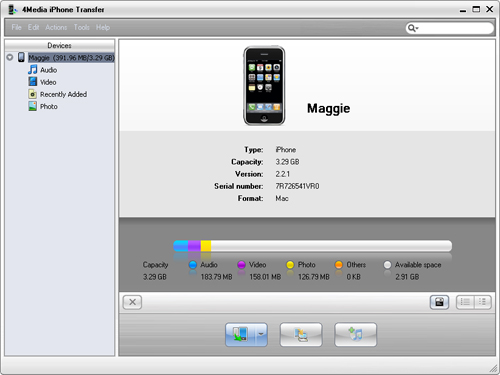
Task: Click the add files to device button
Action: 301,334
